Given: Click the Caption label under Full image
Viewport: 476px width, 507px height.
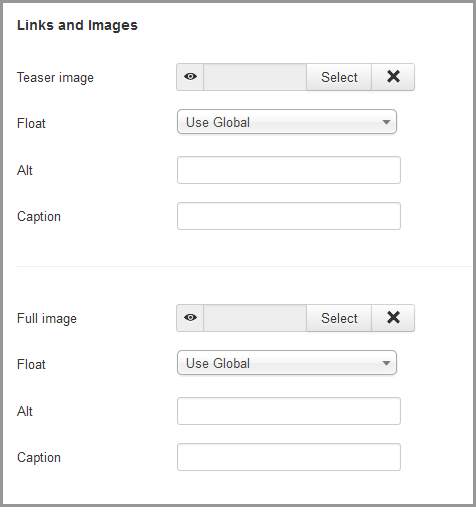Looking at the screenshot, I should (39, 458).
